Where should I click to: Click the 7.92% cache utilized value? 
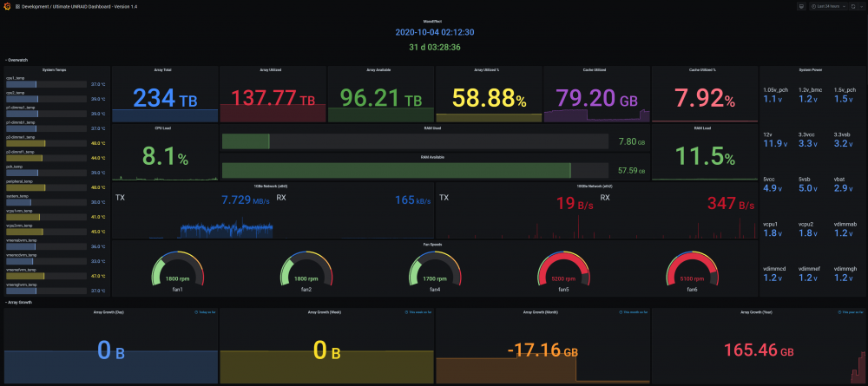point(704,98)
